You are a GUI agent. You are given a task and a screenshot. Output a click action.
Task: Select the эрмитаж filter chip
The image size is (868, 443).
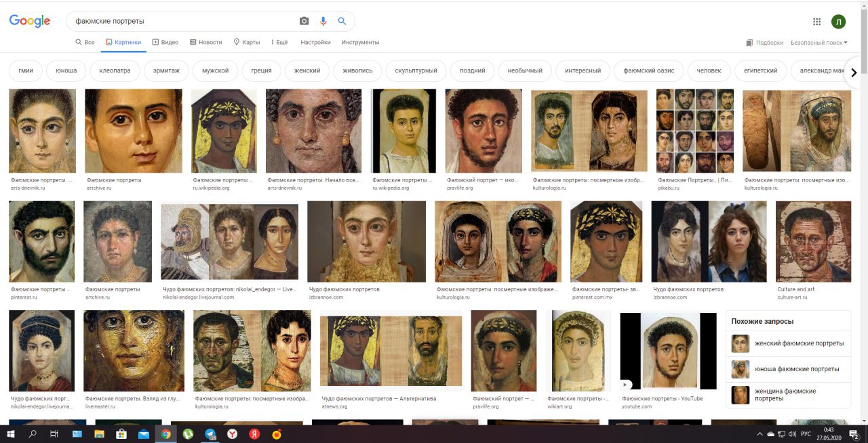click(x=166, y=70)
